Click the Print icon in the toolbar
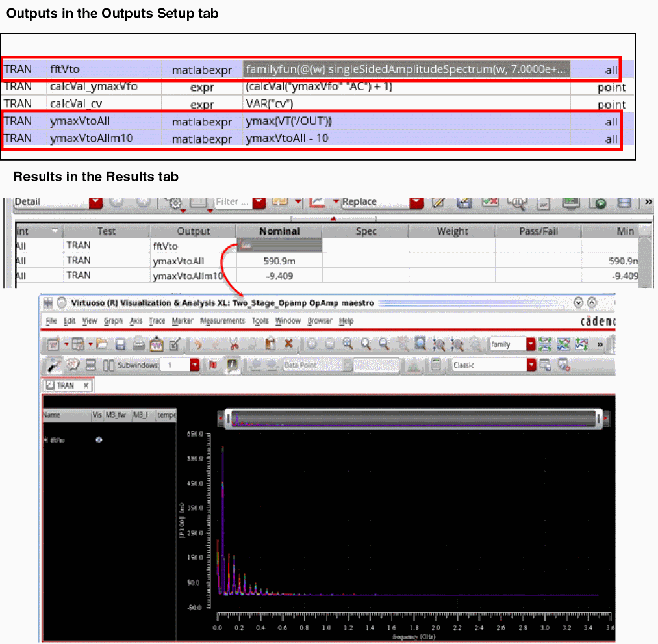658x644 pixels. pos(138,344)
